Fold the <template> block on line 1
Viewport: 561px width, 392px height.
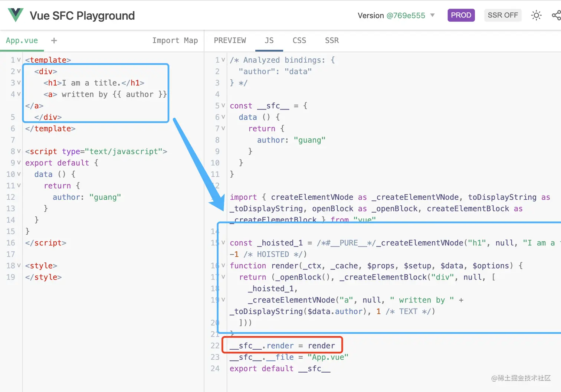(19, 60)
